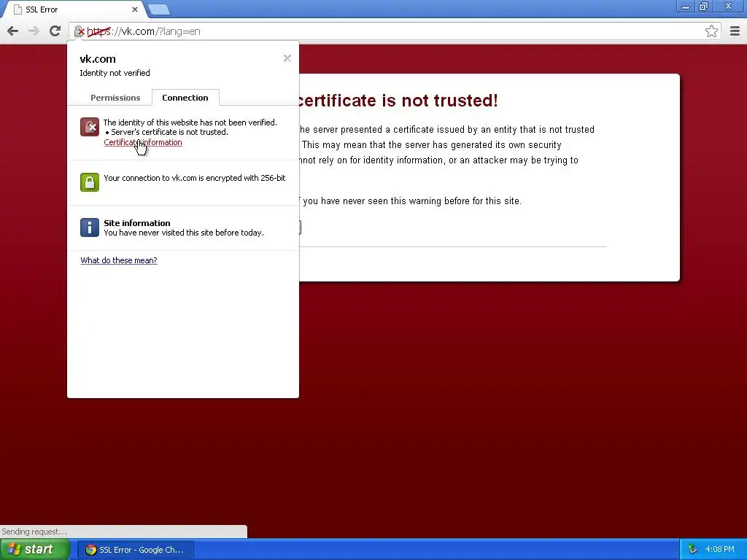Click the red untrusted identity icon
747x560 pixels.
[x=90, y=127]
